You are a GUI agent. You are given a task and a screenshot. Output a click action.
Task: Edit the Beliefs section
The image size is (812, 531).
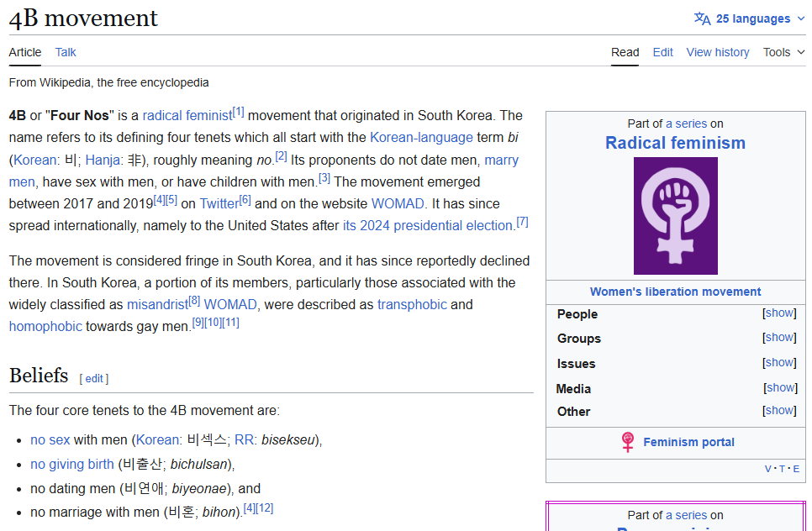tap(94, 379)
